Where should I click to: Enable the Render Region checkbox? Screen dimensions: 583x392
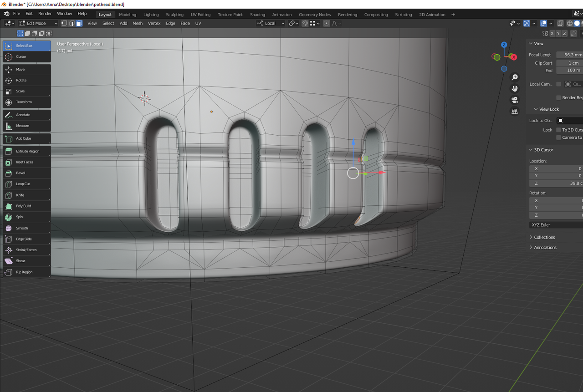558,97
